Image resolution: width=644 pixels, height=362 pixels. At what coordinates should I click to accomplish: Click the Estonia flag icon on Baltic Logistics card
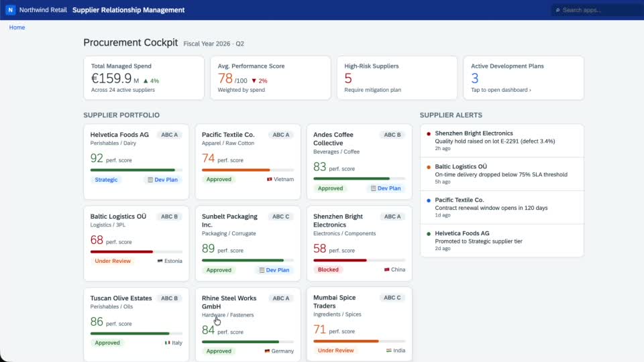click(x=160, y=261)
